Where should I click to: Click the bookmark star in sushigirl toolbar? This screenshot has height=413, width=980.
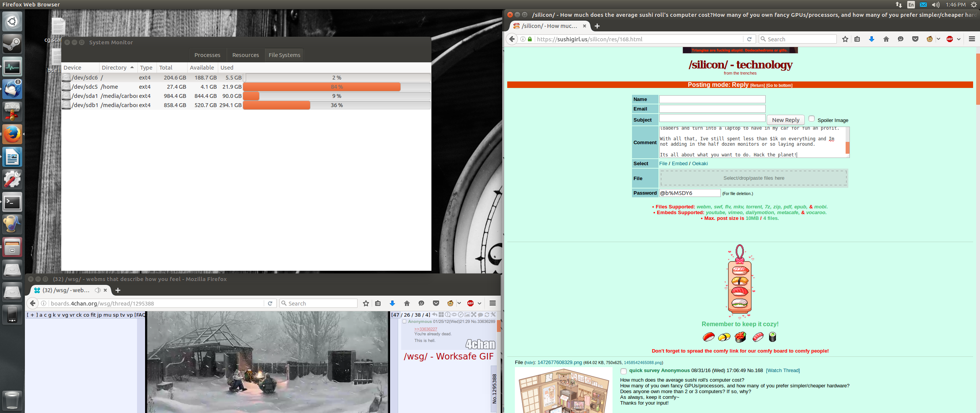[845, 39]
